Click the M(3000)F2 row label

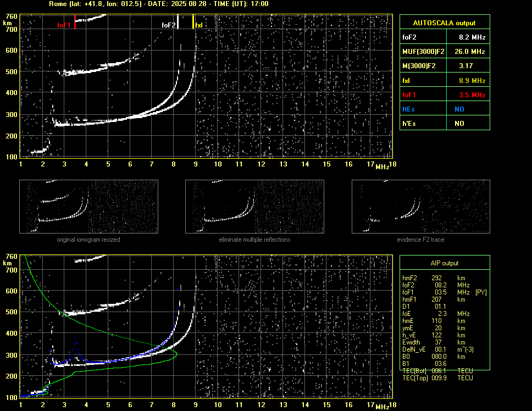click(419, 66)
